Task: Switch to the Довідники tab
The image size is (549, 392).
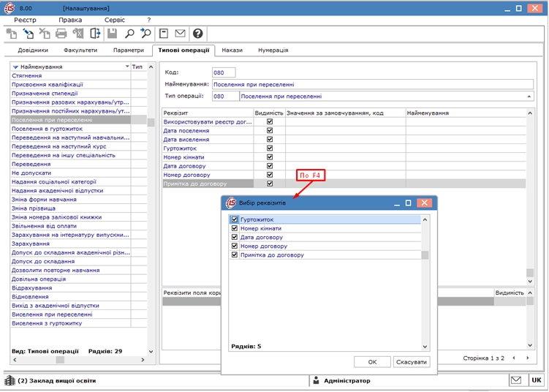Action: click(33, 50)
